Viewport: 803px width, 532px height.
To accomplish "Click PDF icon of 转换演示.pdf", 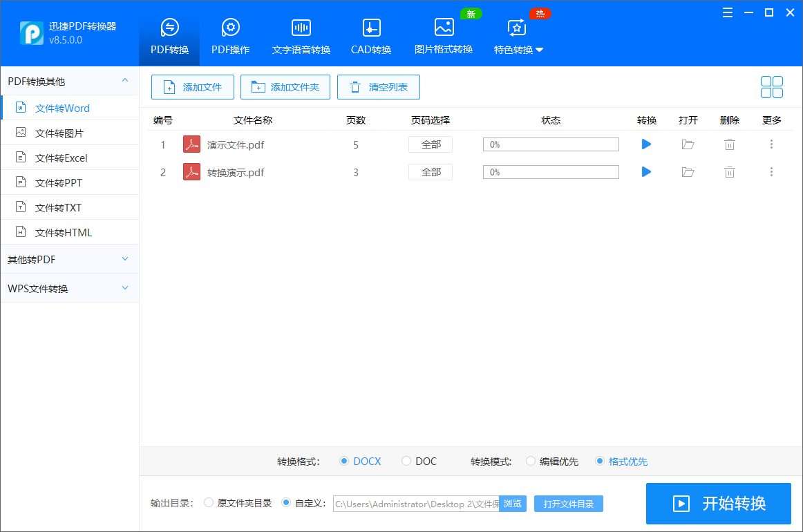I will [x=191, y=172].
